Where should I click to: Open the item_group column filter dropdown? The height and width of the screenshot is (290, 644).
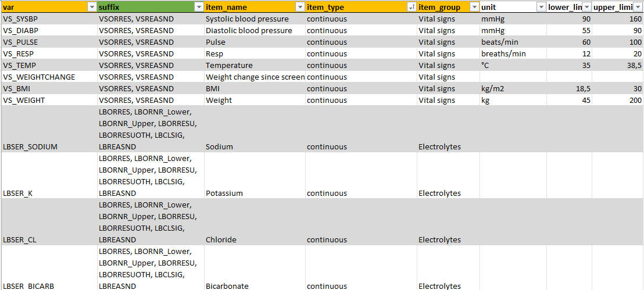click(474, 7)
